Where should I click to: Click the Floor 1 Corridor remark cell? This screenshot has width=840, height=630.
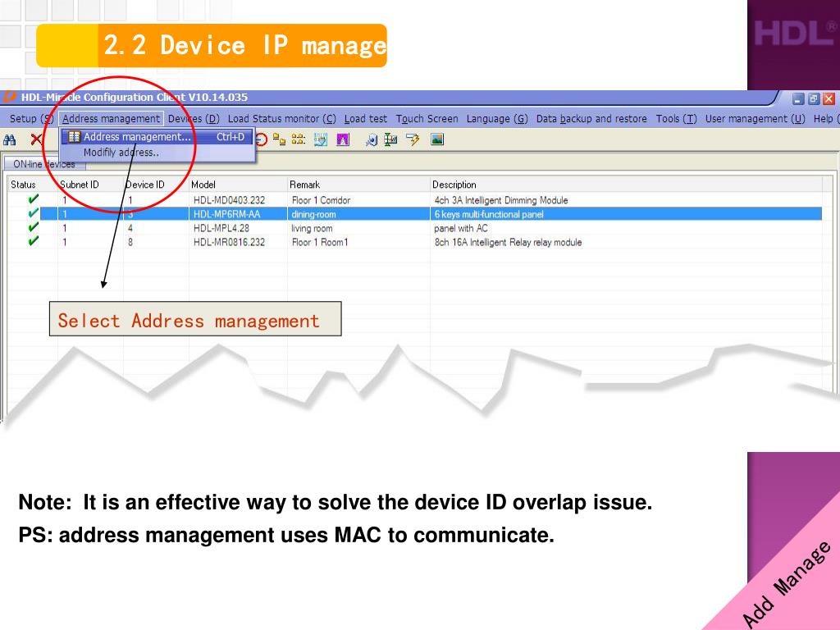point(321,200)
